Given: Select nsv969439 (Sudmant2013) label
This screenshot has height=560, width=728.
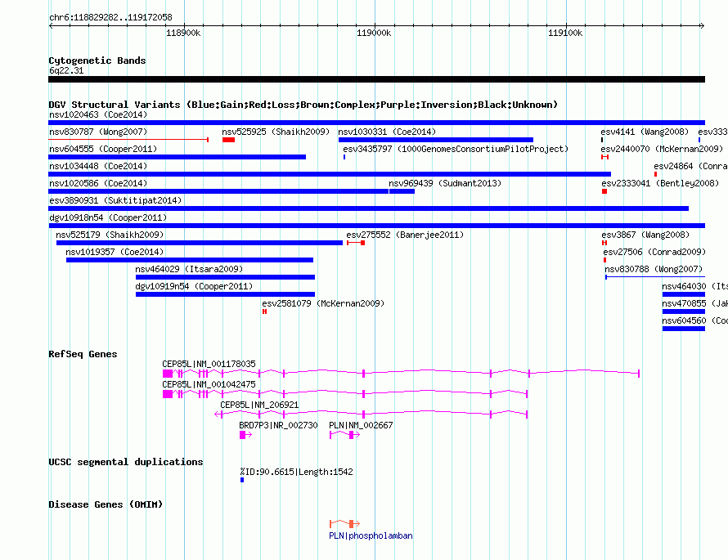Looking at the screenshot, I should tap(445, 183).
